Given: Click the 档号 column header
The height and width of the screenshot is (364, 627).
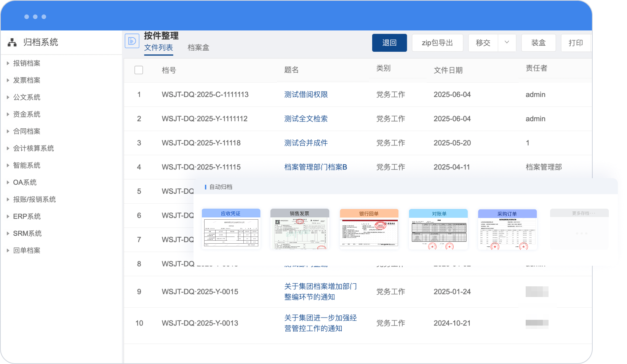Looking at the screenshot, I should [x=169, y=70].
